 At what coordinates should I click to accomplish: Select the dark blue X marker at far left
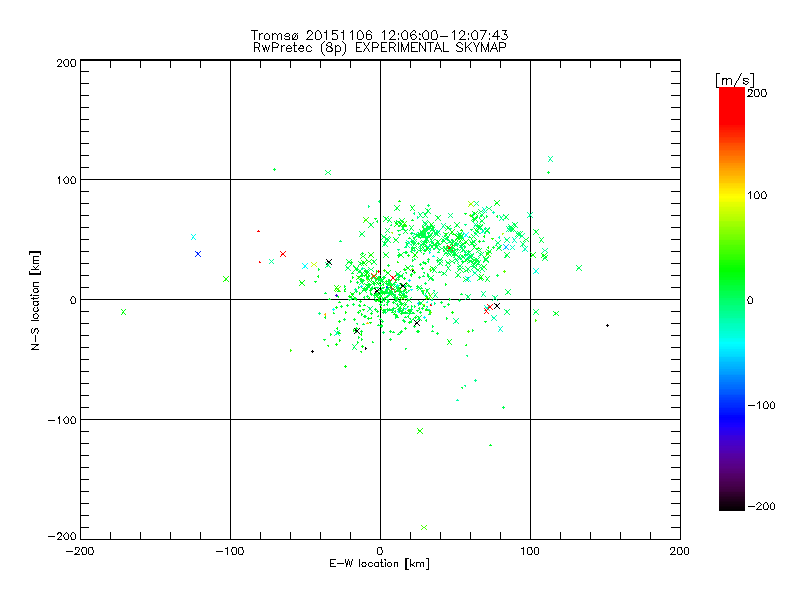(x=198, y=254)
